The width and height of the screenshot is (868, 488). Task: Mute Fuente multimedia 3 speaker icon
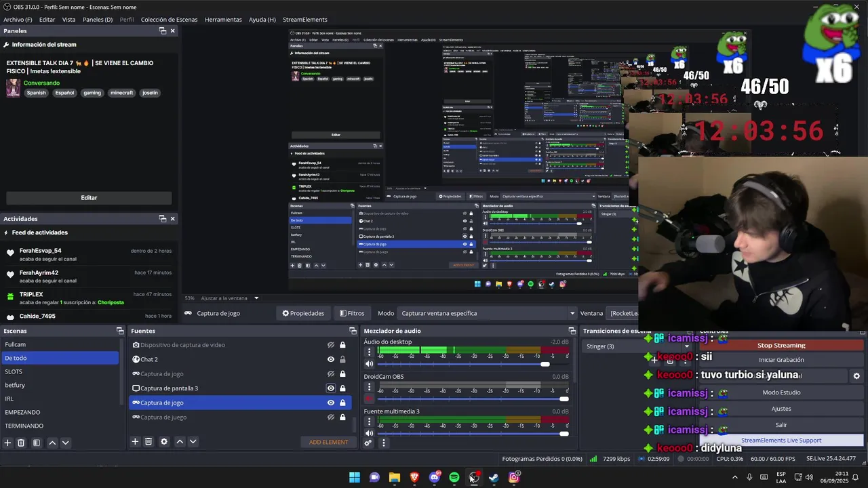point(370,433)
